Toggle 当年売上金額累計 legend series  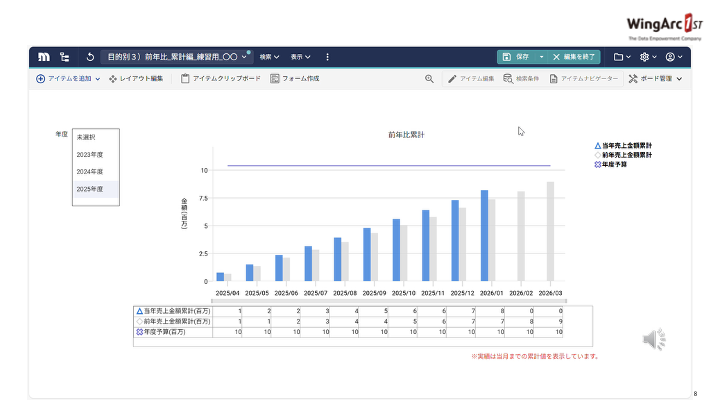(625, 146)
